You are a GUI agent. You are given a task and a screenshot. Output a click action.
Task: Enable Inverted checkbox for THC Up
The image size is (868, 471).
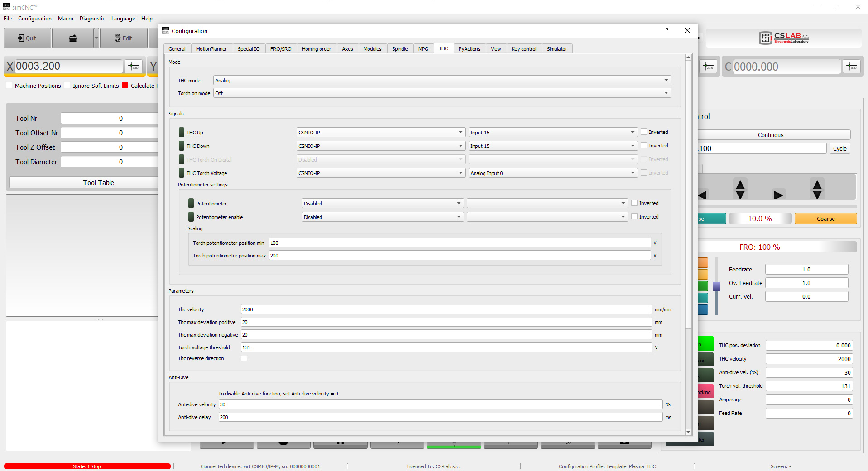click(x=644, y=132)
